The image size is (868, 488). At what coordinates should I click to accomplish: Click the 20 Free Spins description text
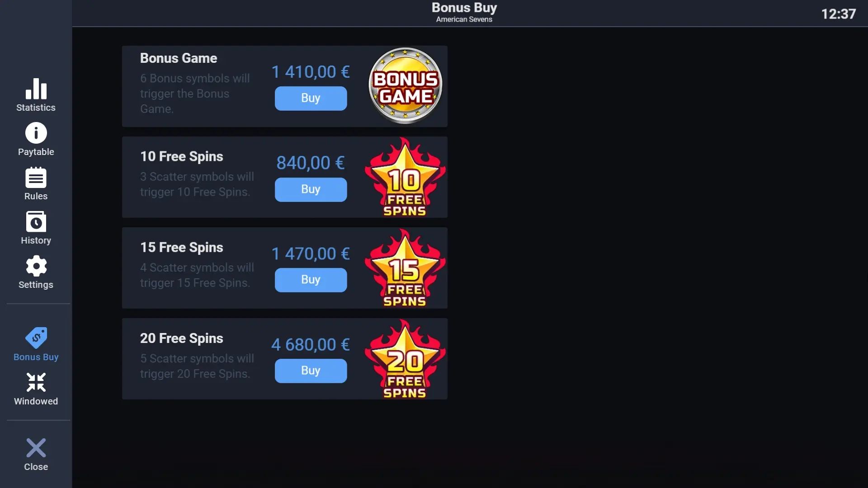(x=197, y=366)
